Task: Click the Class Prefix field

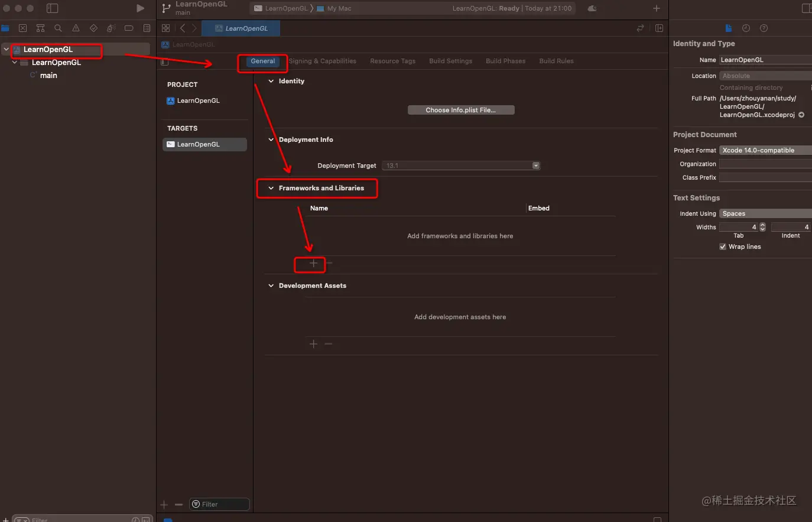Action: click(x=765, y=177)
